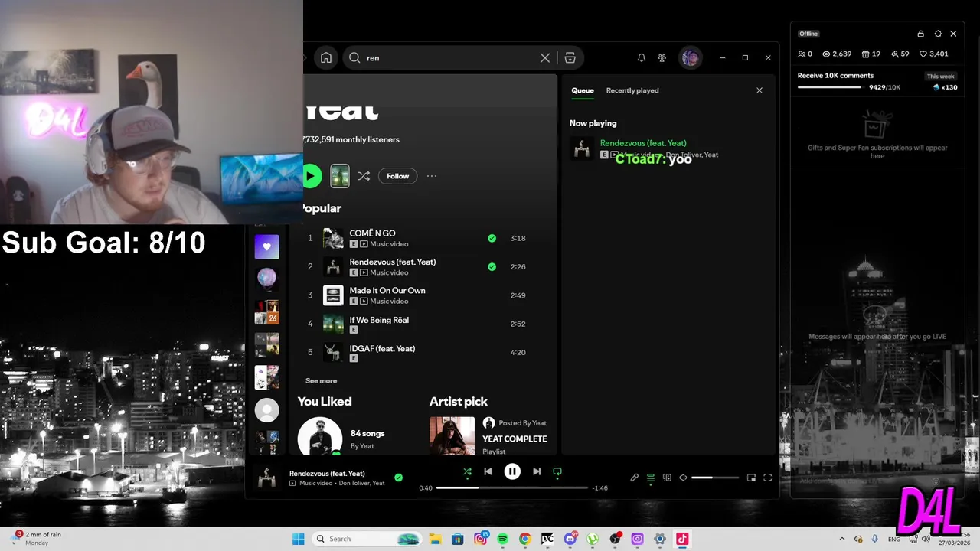Go to Spotify Home
The width and height of the screenshot is (980, 551).
(x=326, y=57)
